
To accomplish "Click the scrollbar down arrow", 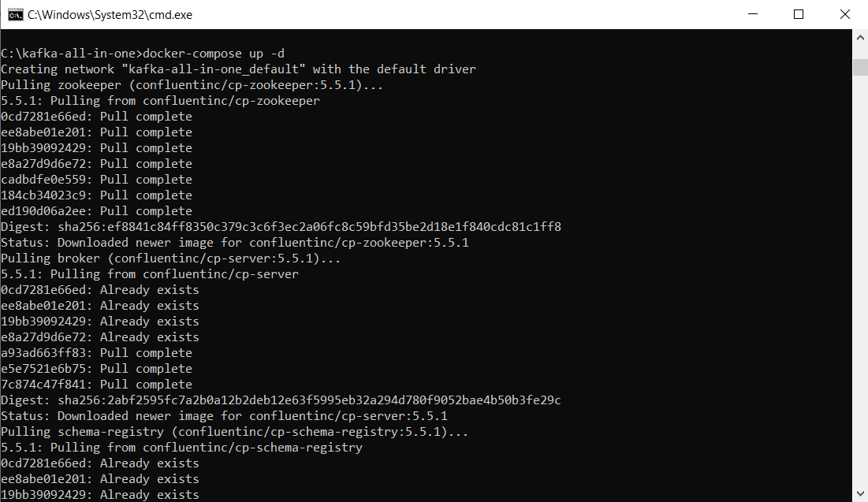I will pos(859,493).
